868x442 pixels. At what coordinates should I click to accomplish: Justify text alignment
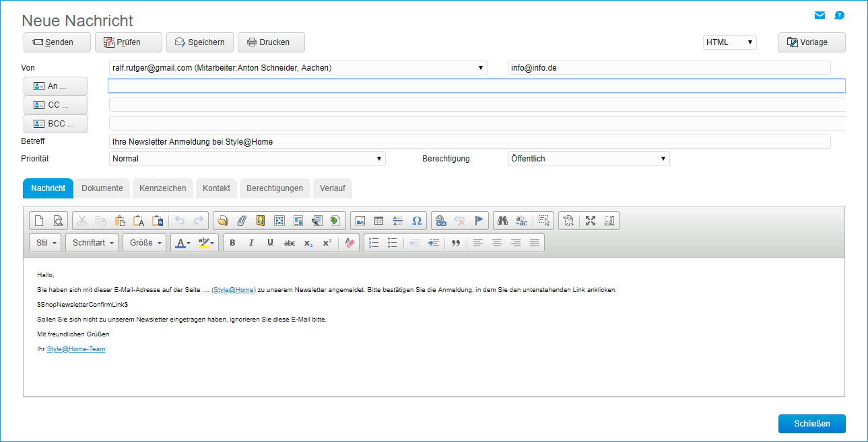click(535, 243)
